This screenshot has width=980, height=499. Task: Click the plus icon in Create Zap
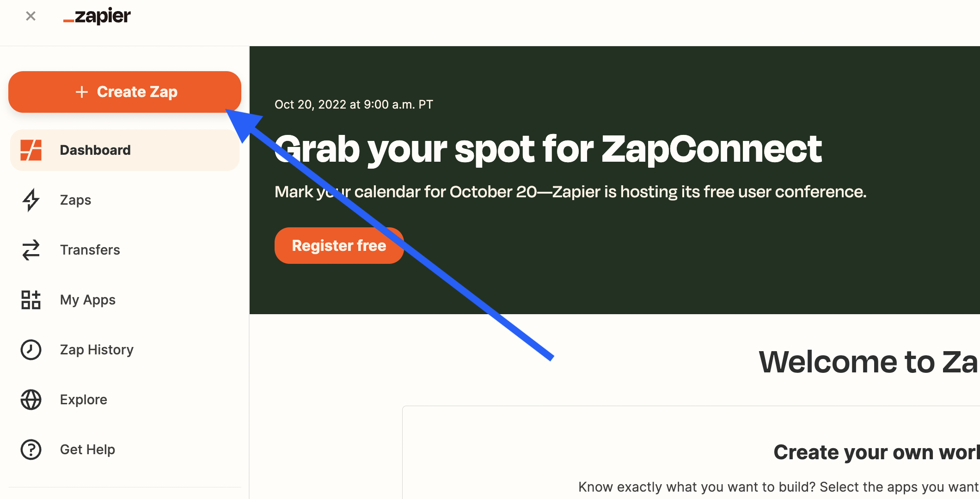82,92
